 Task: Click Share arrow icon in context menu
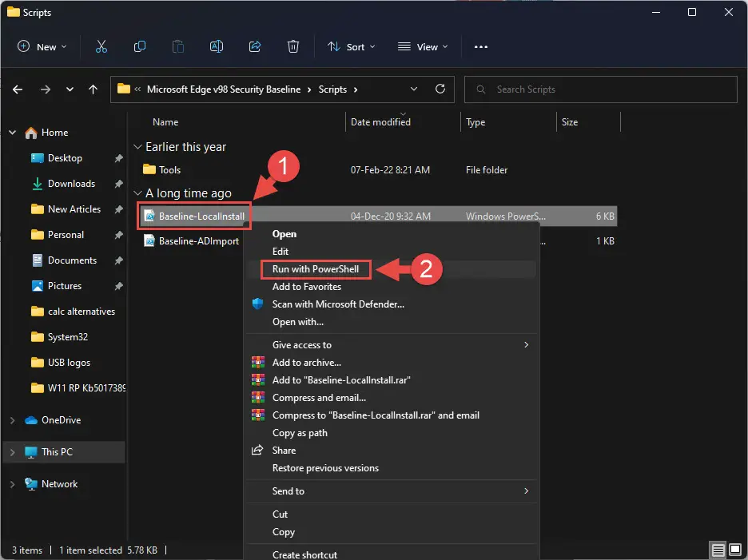pyautogui.click(x=257, y=450)
